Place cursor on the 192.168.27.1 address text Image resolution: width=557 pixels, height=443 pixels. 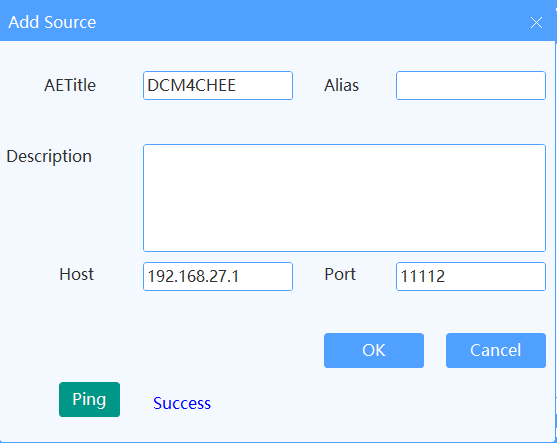[x=193, y=276]
